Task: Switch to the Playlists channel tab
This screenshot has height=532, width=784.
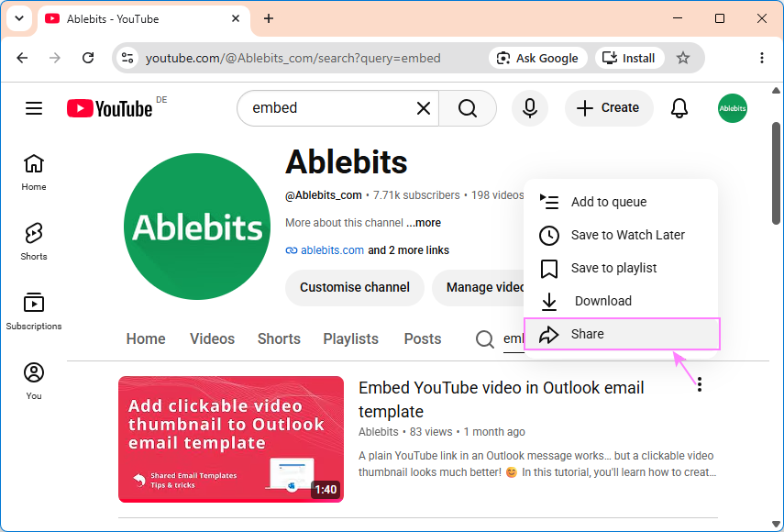Action: pos(350,338)
